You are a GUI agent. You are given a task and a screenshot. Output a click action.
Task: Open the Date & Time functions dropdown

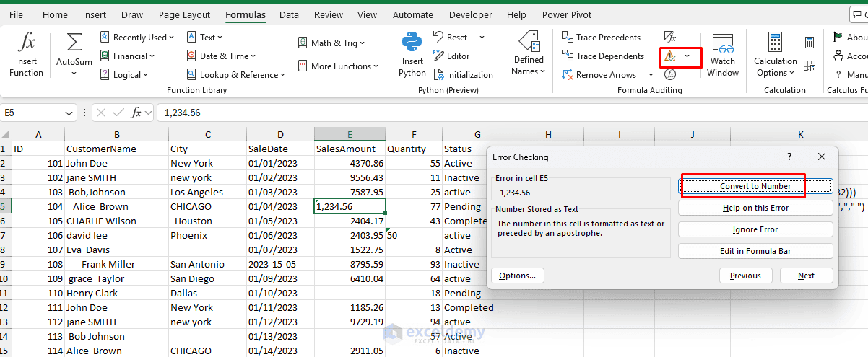coord(222,56)
